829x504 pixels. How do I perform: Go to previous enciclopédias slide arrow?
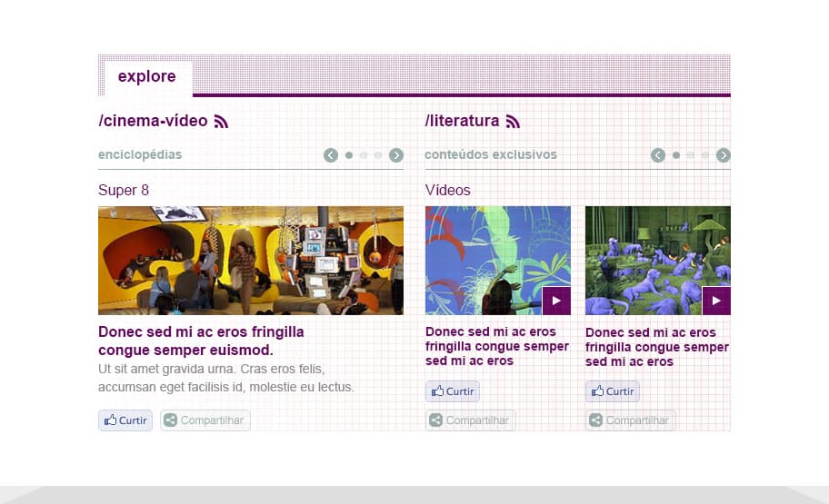click(331, 155)
